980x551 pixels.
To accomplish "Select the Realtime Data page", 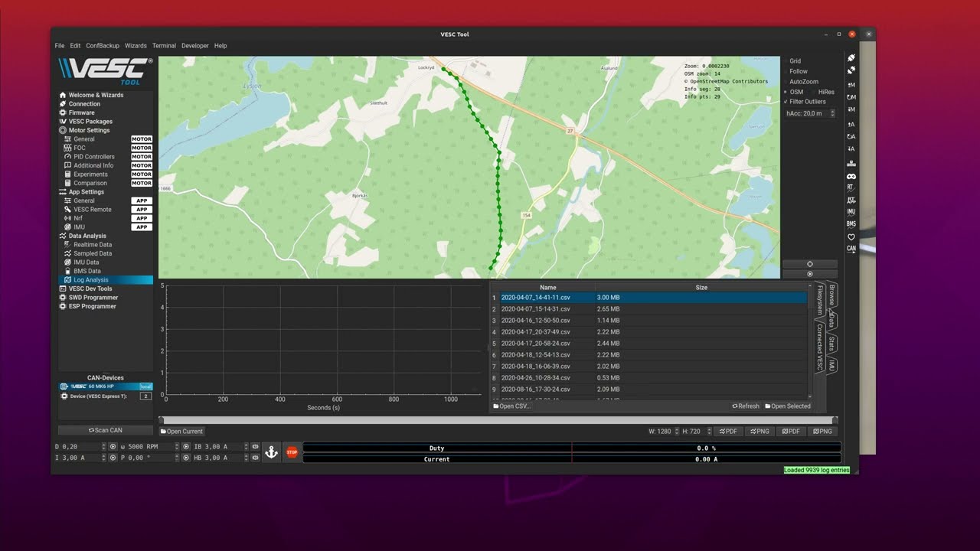I will coord(93,245).
